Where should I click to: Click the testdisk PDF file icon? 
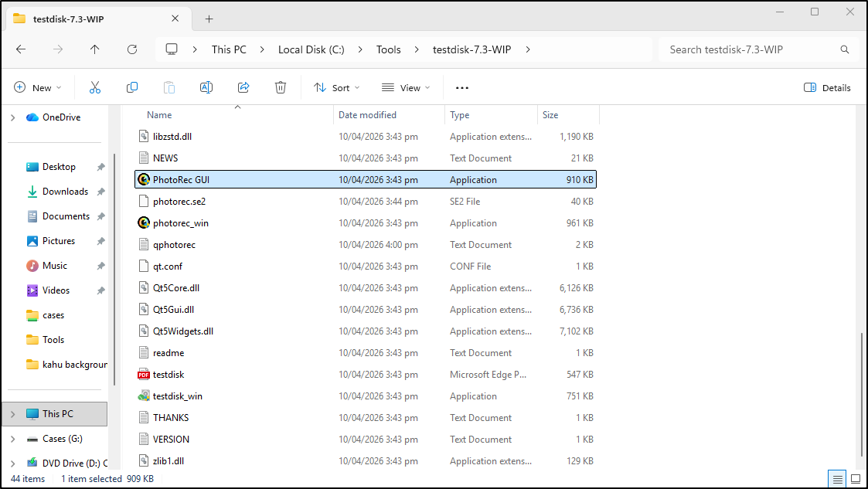point(144,375)
